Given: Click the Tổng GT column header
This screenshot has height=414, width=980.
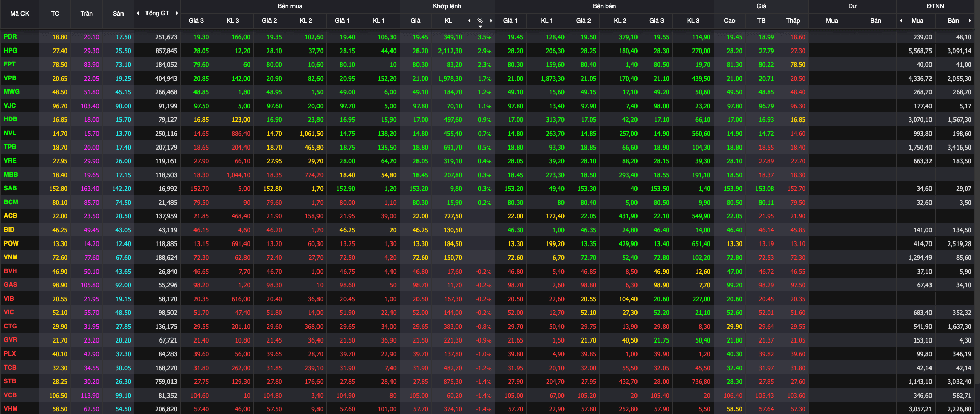Looking at the screenshot, I should 157,13.
